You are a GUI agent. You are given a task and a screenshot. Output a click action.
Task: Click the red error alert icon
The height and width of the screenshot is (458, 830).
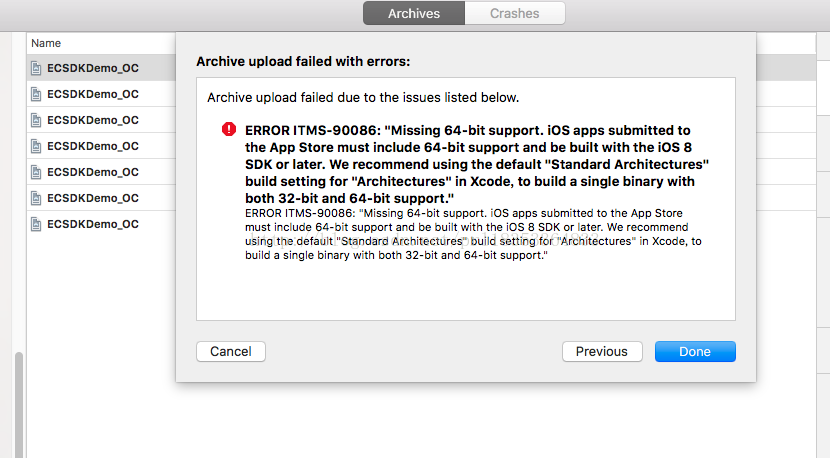[229, 129]
